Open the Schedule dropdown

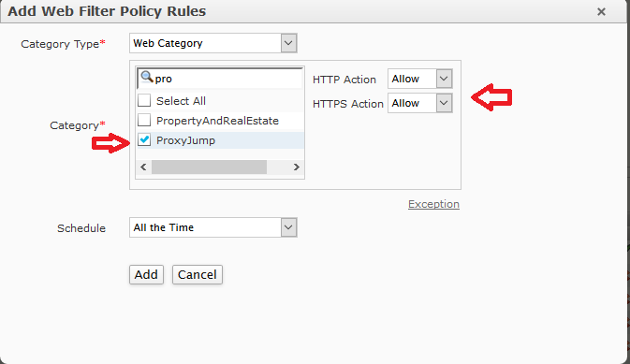pyautogui.click(x=213, y=227)
